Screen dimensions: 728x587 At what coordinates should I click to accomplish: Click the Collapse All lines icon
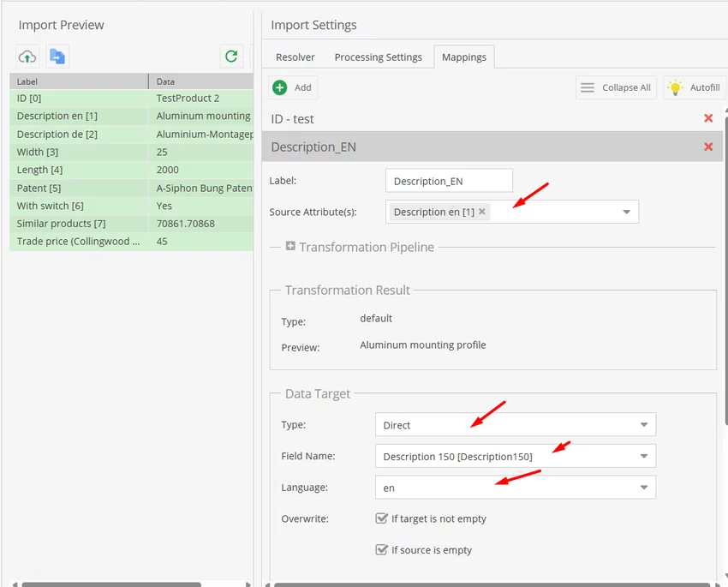(588, 87)
